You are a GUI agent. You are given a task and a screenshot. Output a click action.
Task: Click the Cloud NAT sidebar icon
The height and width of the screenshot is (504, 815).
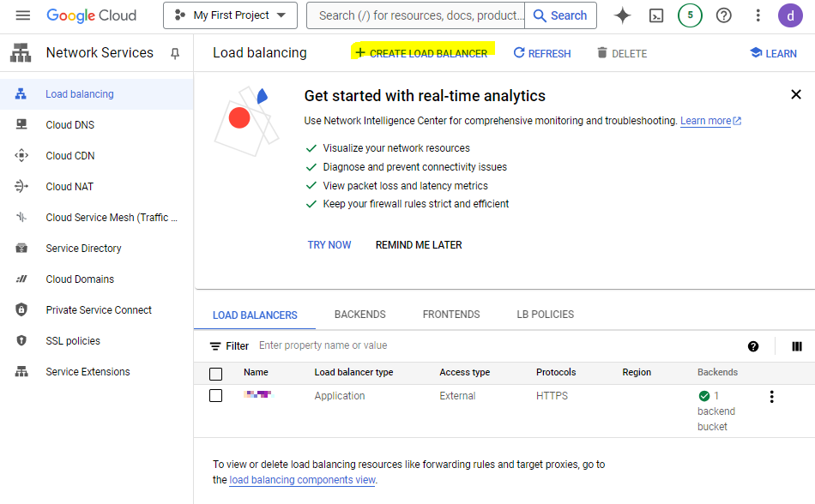coord(21,186)
